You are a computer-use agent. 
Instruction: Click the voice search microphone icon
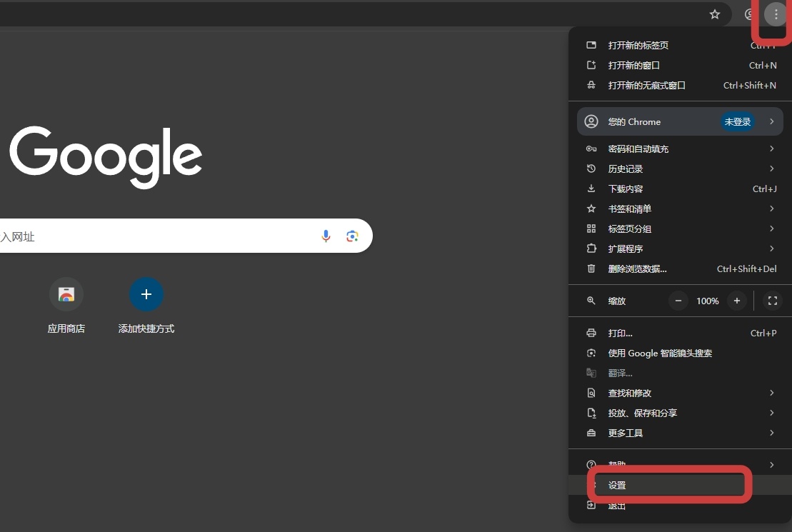pos(326,236)
